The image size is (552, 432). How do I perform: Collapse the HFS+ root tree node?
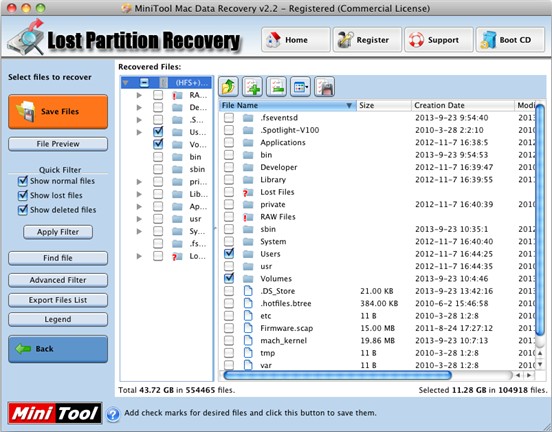[x=126, y=83]
